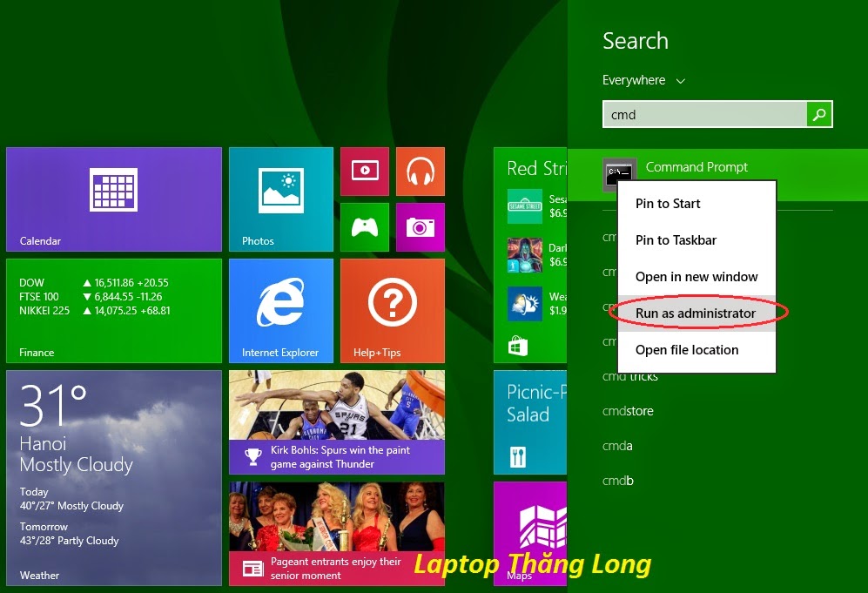Select Pin to Start
Image resolution: width=868 pixels, height=593 pixels.
click(697, 204)
